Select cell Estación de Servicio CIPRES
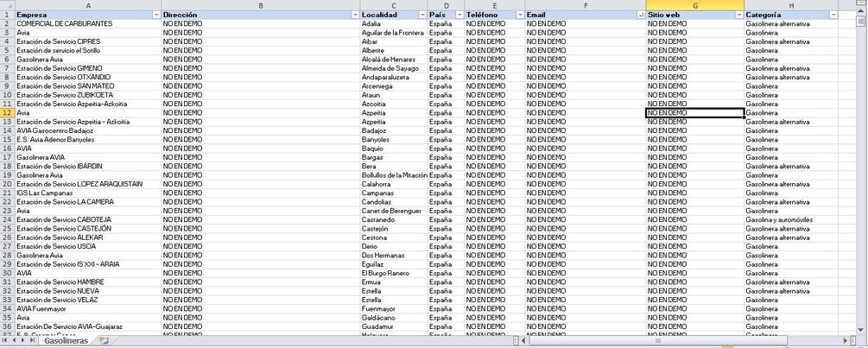This screenshot has height=348, width=868. coord(88,41)
